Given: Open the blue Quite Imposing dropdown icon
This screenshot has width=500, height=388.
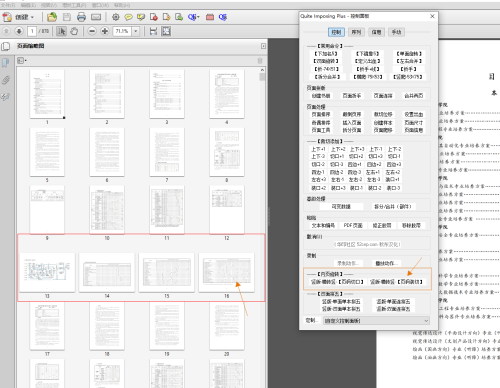Looking at the screenshot, I should (x=193, y=17).
